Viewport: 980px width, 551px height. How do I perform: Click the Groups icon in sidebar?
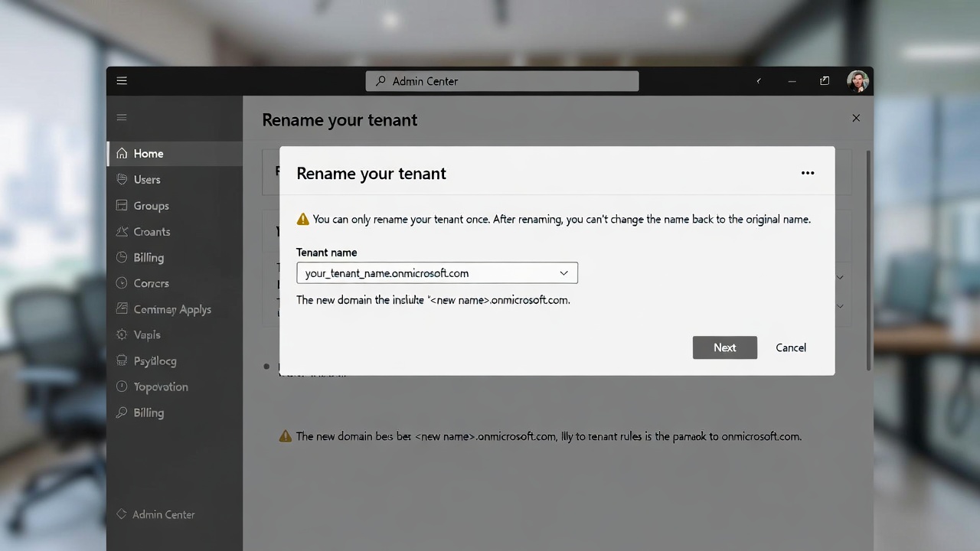pos(122,205)
